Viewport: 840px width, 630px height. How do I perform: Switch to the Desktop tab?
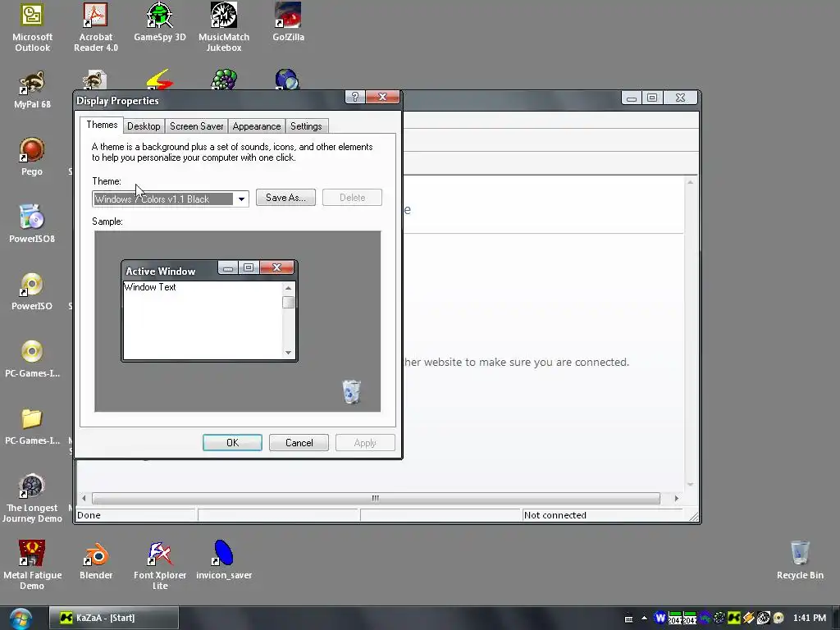(x=144, y=126)
